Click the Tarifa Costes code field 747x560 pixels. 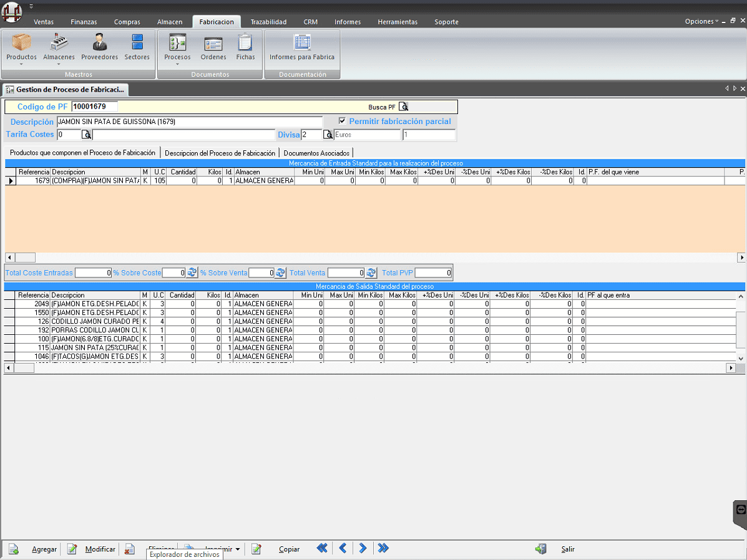click(69, 135)
